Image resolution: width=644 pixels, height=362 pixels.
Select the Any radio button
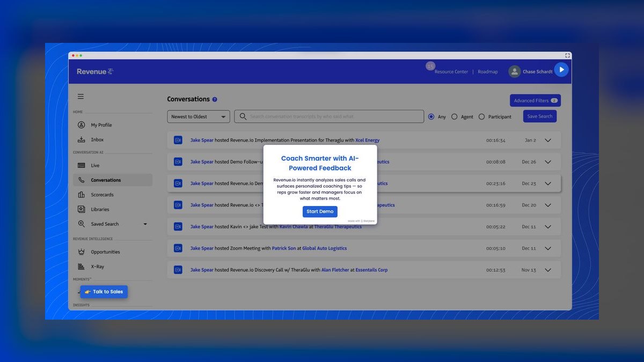pyautogui.click(x=431, y=116)
